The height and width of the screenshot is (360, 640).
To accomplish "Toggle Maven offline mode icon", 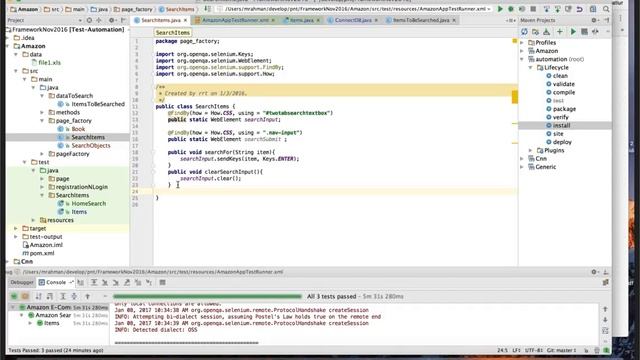I will [x=595, y=32].
